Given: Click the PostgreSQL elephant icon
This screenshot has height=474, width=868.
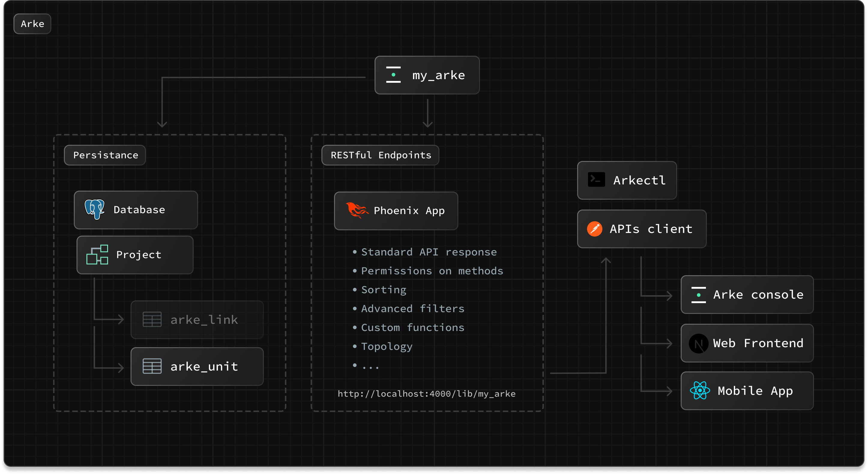Looking at the screenshot, I should (94, 209).
